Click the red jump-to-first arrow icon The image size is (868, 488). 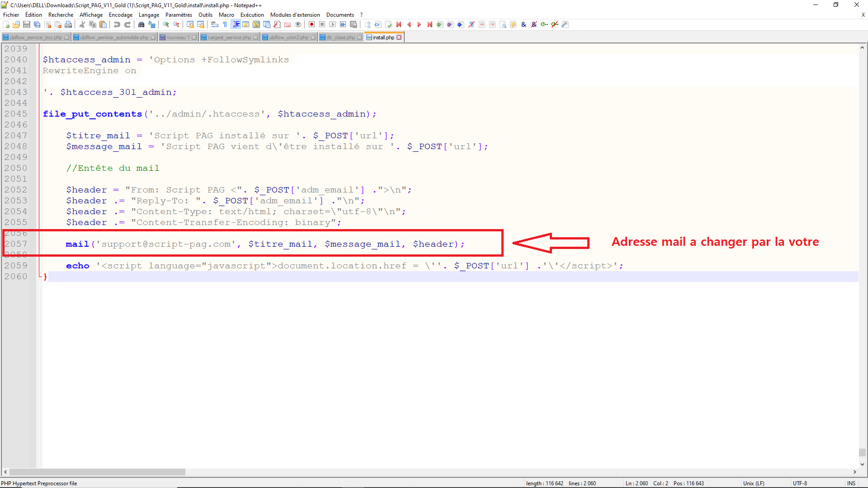click(x=399, y=24)
